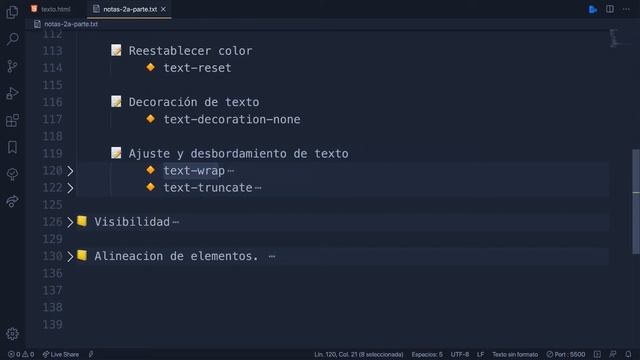
Task: Place cursor on 'Reestablecer color' text
Action: [x=191, y=51]
